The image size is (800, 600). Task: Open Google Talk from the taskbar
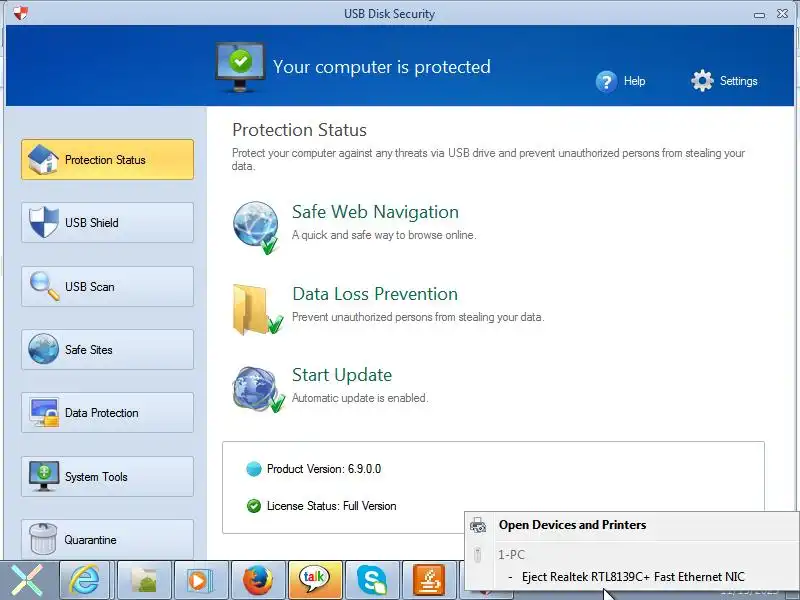click(315, 580)
